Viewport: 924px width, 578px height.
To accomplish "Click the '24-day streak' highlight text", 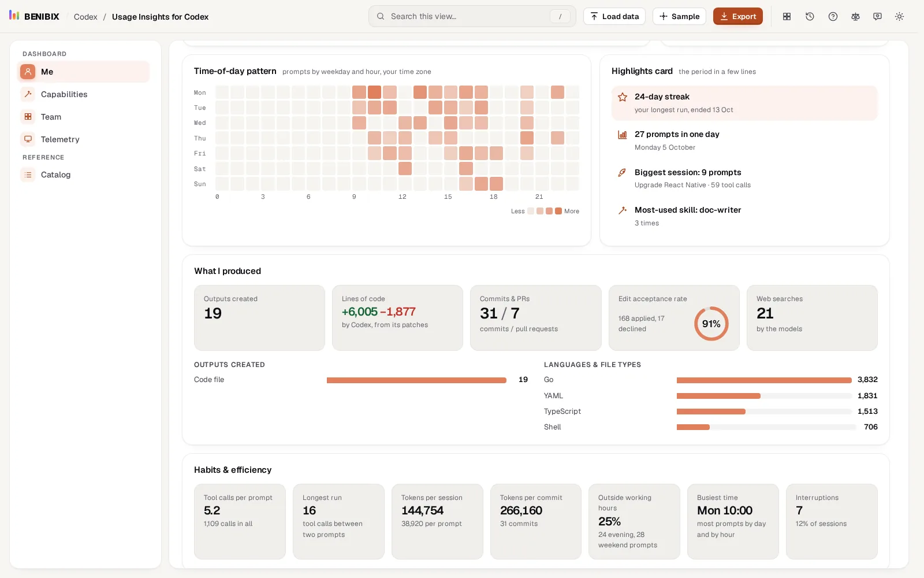I will click(x=662, y=97).
